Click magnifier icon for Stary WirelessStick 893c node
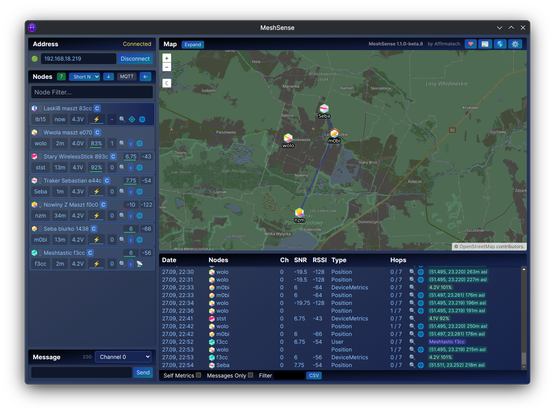 click(122, 167)
